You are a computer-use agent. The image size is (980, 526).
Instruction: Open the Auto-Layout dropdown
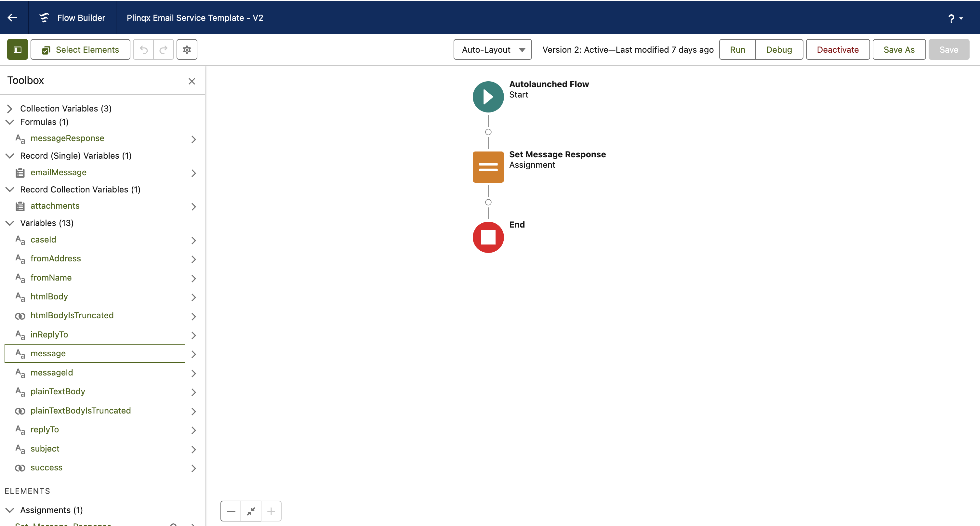coord(493,49)
